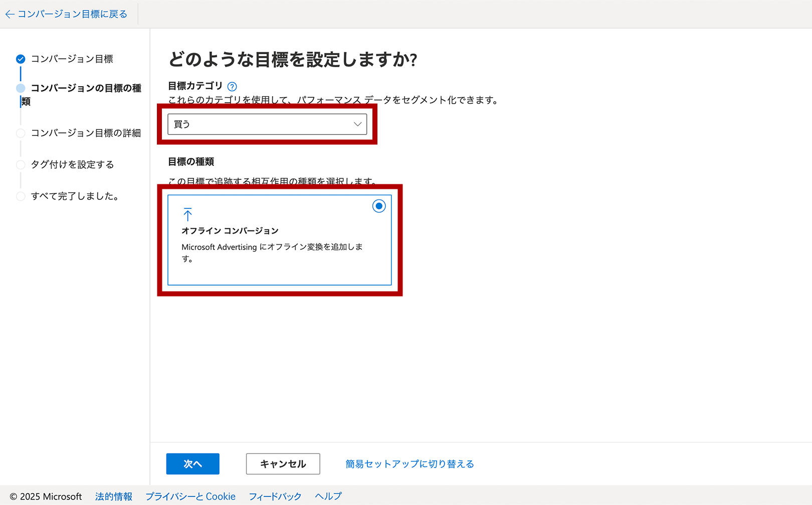Click the blue dot icon on コンバージョンの目標の種類 step

click(21, 88)
